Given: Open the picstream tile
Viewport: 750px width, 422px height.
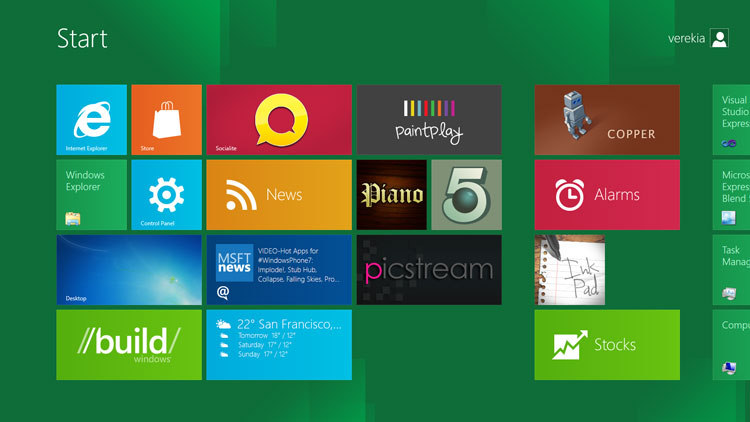Looking at the screenshot, I should pyautogui.click(x=429, y=270).
